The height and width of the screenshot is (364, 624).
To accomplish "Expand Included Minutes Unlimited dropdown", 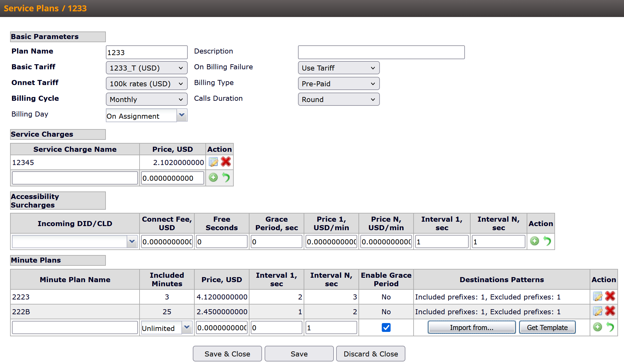I will pyautogui.click(x=187, y=327).
